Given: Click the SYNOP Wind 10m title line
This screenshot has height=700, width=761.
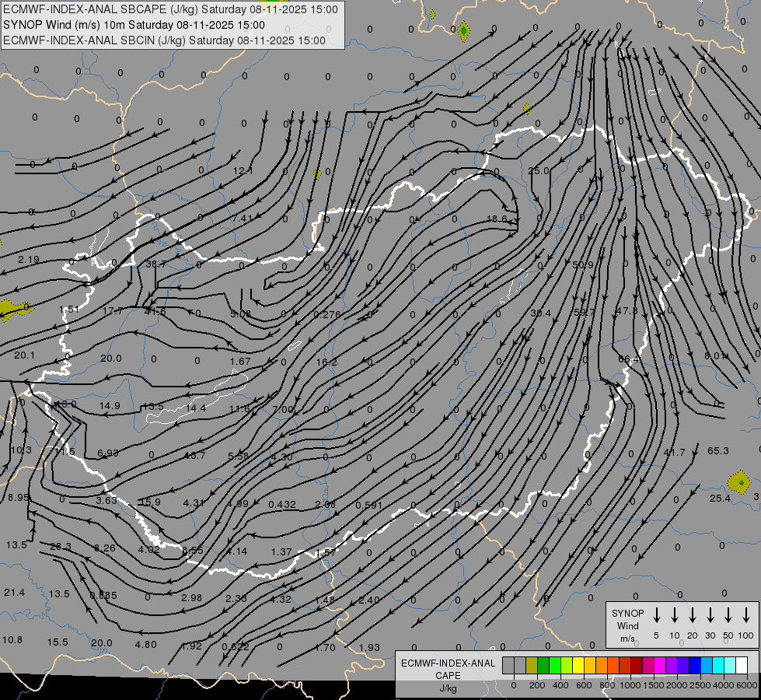Looking at the screenshot, I should (x=134, y=25).
